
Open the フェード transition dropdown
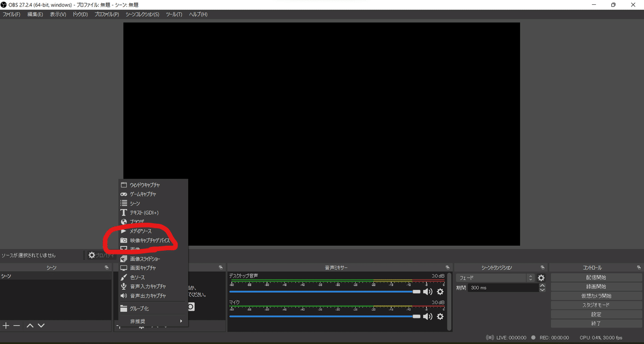(x=495, y=278)
